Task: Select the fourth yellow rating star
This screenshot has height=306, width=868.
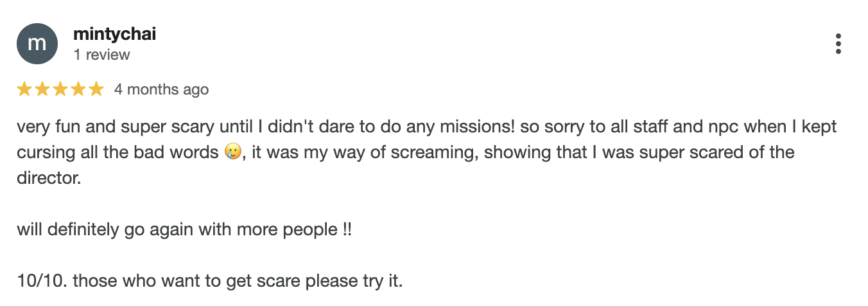Action: (78, 89)
